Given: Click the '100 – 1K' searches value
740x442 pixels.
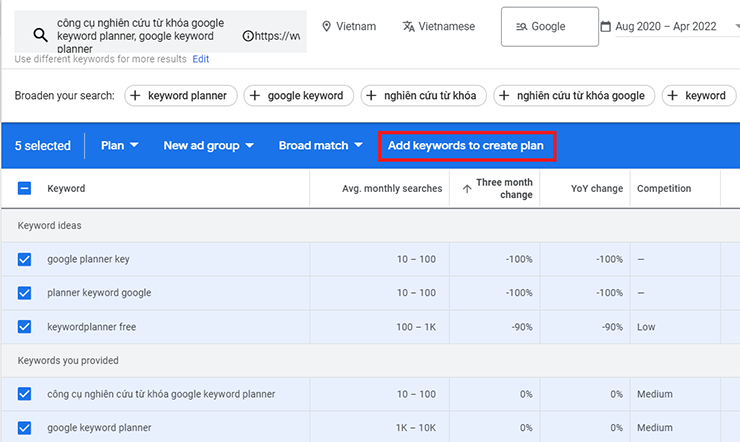Looking at the screenshot, I should [416, 326].
